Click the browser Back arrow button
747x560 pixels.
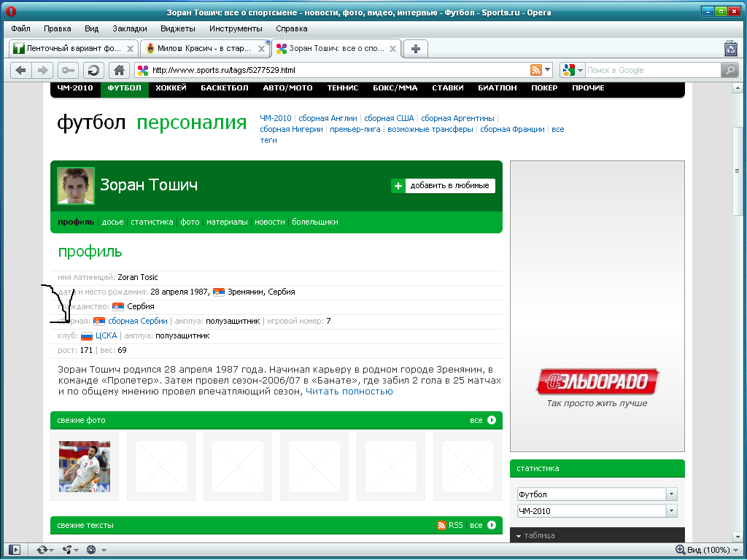(x=20, y=70)
